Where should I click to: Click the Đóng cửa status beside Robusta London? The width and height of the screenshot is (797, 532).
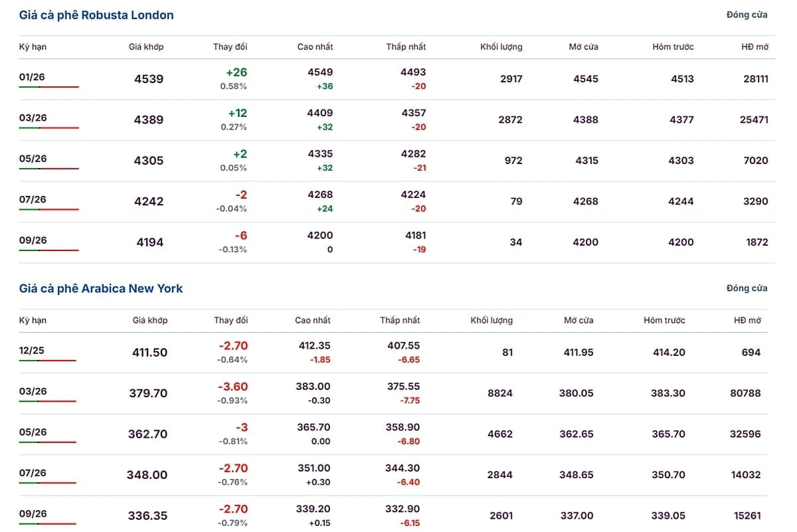747,15
